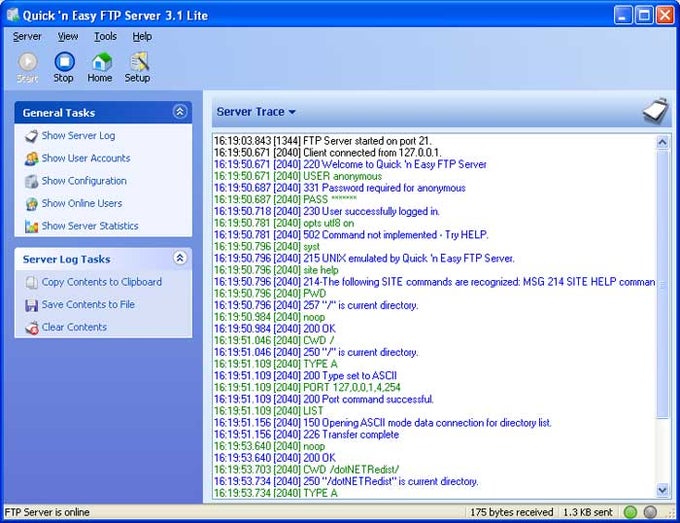Click the 'CWD /dotNETRedist/' log line
This screenshot has width=680, height=523.
(307, 470)
